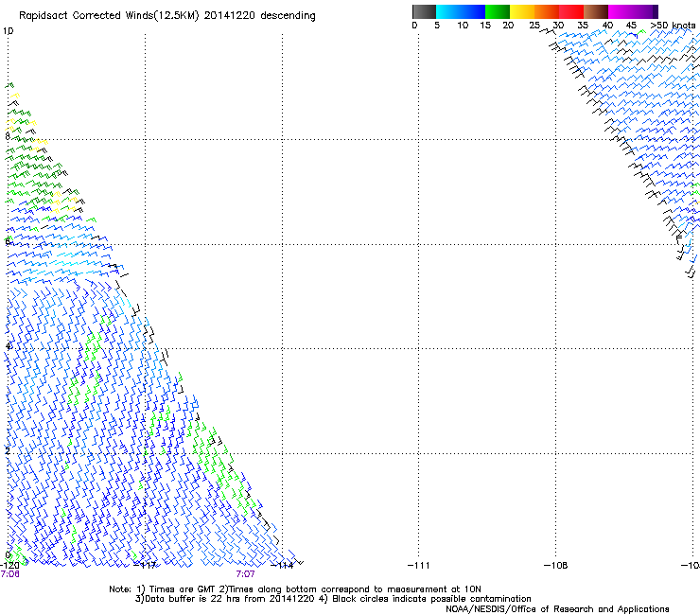
Task: Click the -114 longitude axis label
Action: tap(283, 566)
